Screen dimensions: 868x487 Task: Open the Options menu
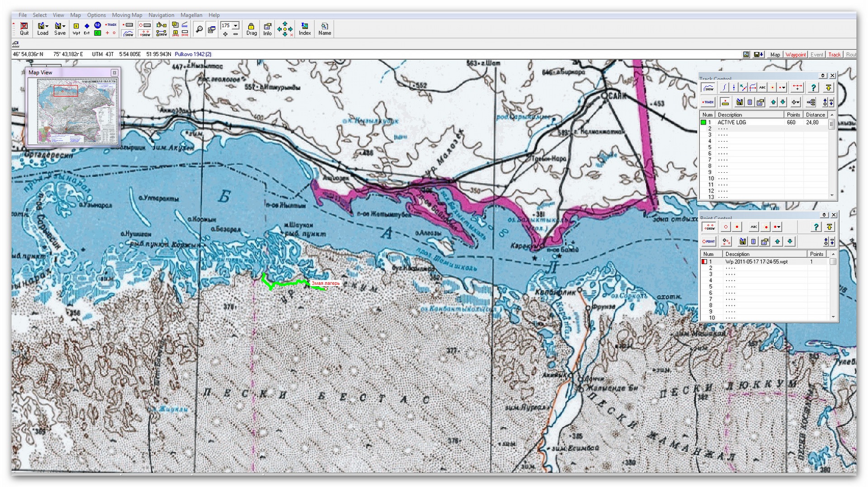pyautogui.click(x=96, y=15)
